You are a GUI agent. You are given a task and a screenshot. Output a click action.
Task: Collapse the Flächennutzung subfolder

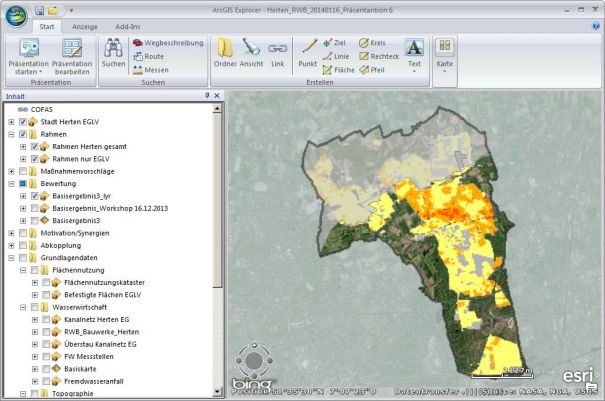click(23, 270)
